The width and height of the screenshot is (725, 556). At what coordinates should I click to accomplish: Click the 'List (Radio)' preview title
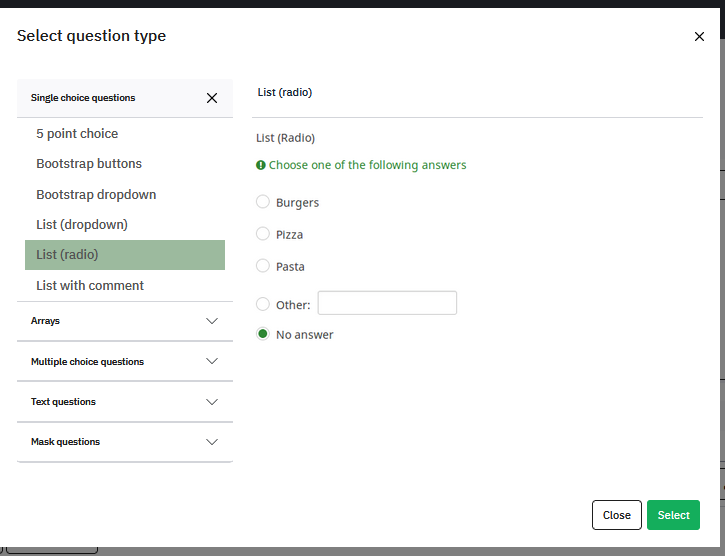pyautogui.click(x=286, y=138)
